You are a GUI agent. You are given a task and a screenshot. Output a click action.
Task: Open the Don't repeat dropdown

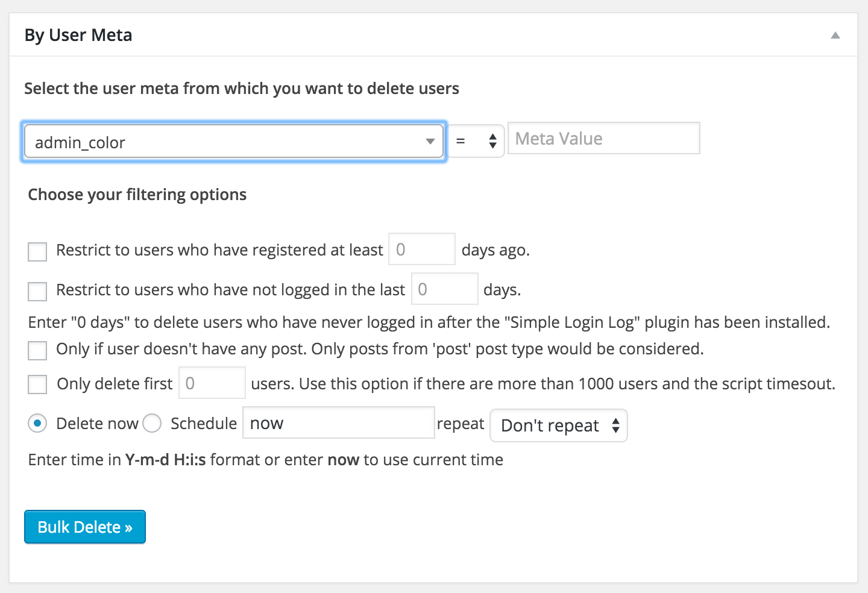point(559,425)
